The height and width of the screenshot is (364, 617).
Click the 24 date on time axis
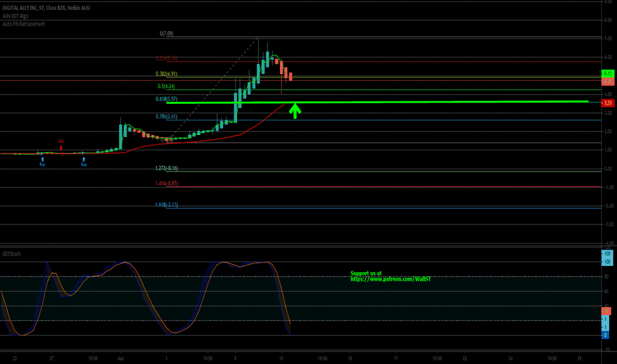tap(510, 359)
